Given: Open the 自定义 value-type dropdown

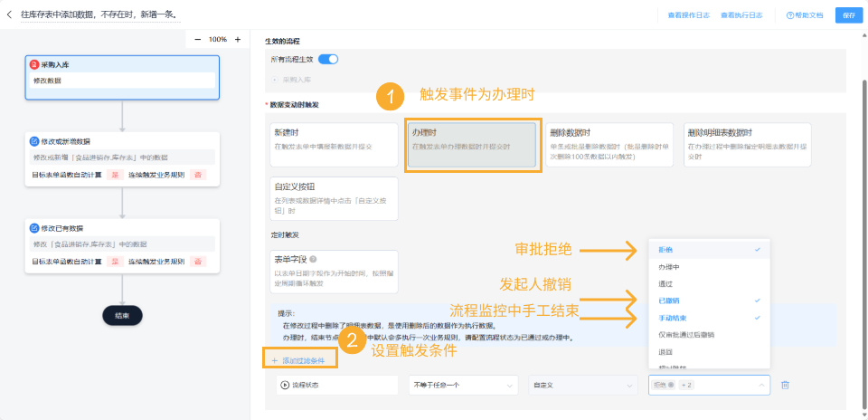Looking at the screenshot, I should 583,385.
